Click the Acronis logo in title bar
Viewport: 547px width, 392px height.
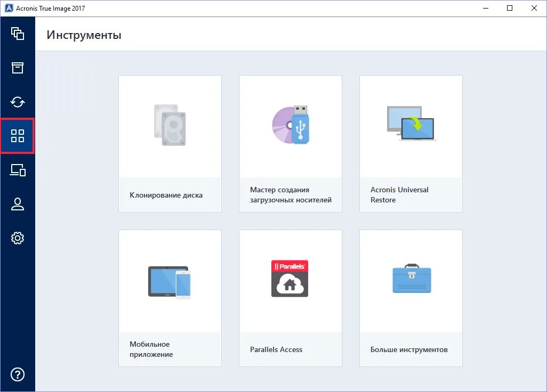[9, 8]
